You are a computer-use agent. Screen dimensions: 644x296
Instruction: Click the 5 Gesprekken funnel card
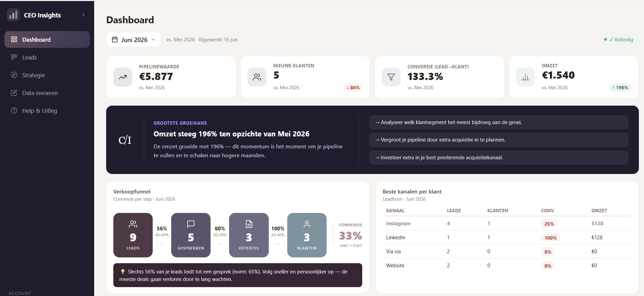coord(191,235)
